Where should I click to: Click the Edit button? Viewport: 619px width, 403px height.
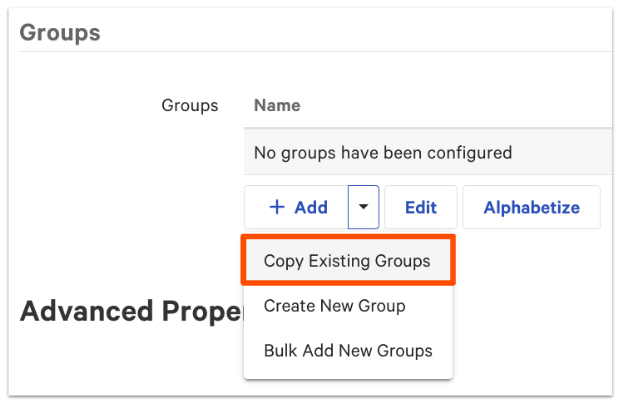[421, 207]
